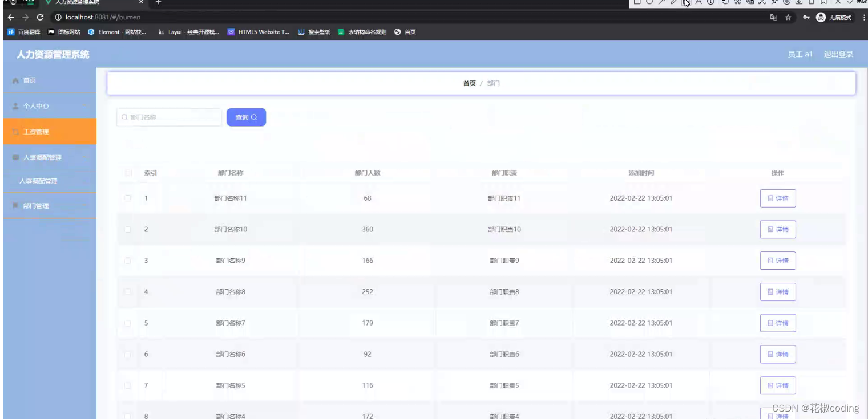Click the address bar URL
The height and width of the screenshot is (419, 868).
coord(103,18)
